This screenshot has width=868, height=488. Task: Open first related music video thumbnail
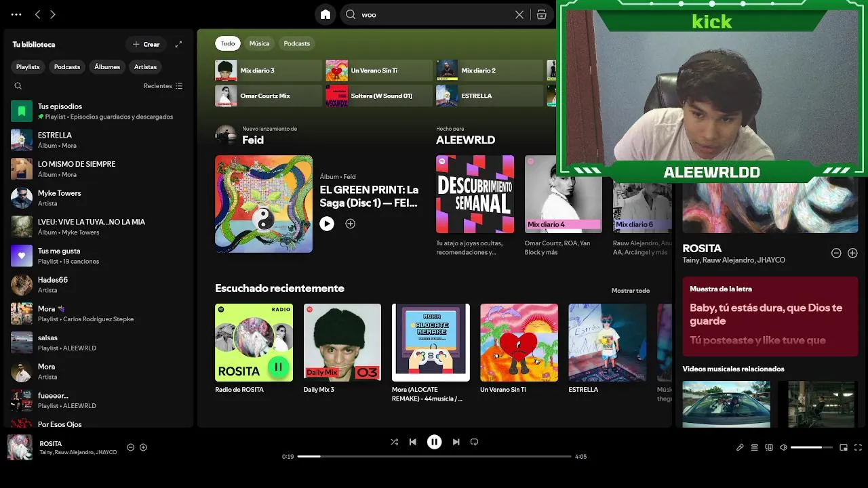pos(726,404)
